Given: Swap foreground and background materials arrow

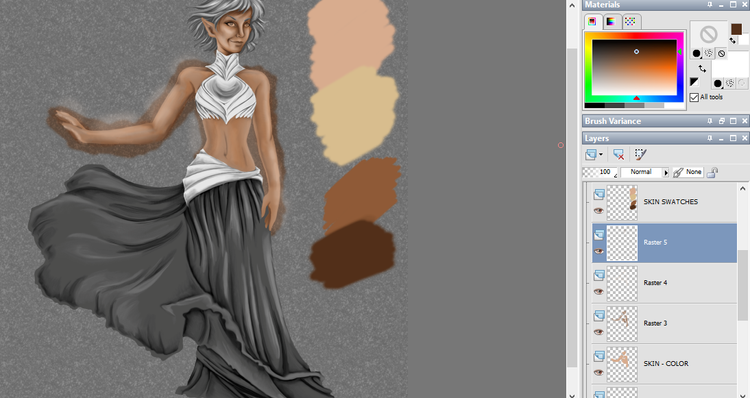Looking at the screenshot, I should point(702,69).
